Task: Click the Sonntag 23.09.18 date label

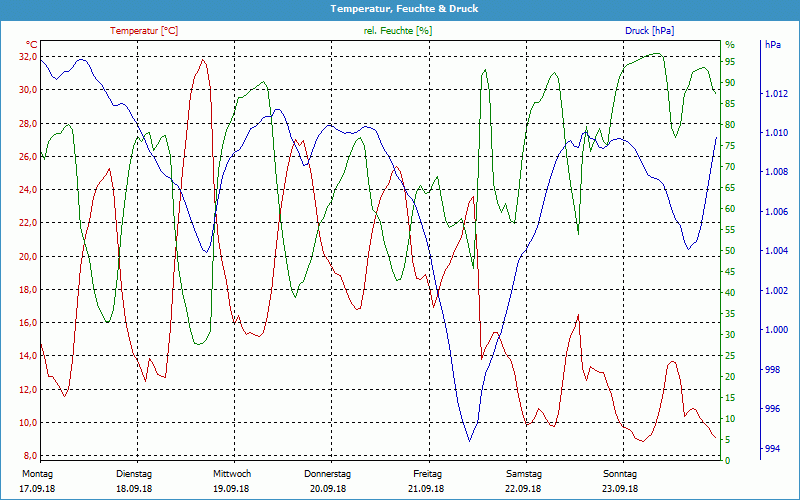Action: point(620,481)
